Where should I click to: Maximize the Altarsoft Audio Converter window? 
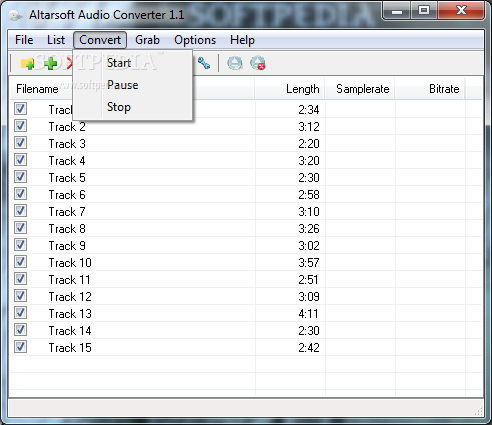(424, 11)
